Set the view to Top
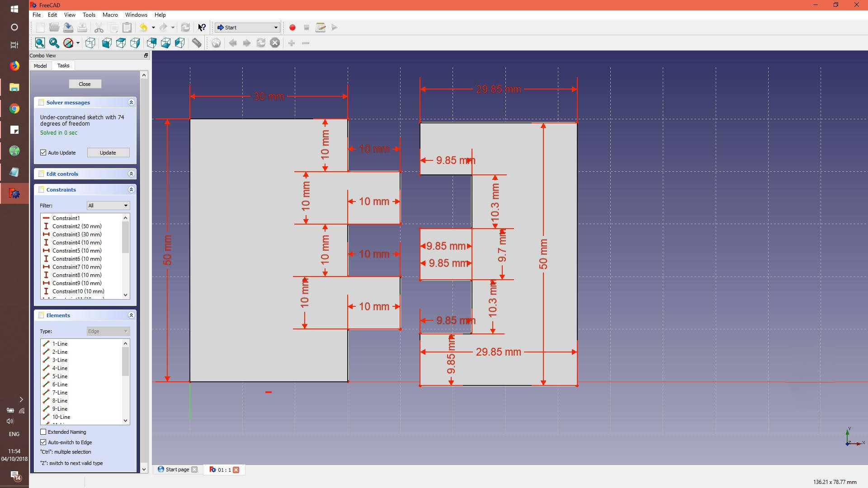This screenshot has width=868, height=488. coord(121,43)
